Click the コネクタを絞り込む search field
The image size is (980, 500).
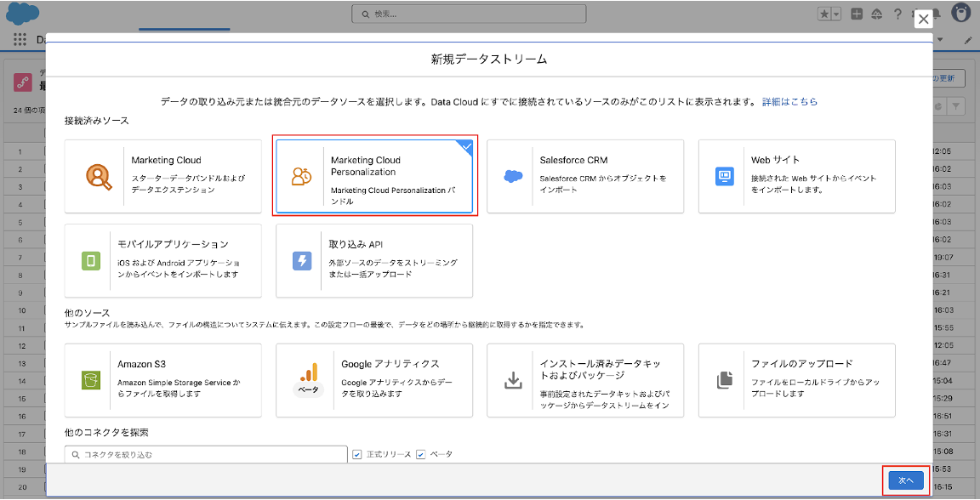(206, 454)
